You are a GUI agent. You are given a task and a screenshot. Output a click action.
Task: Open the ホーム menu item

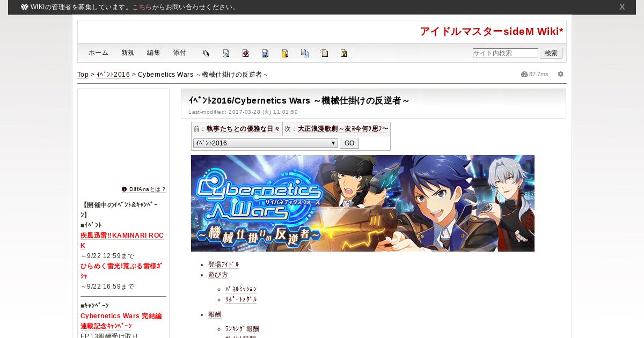click(x=98, y=53)
